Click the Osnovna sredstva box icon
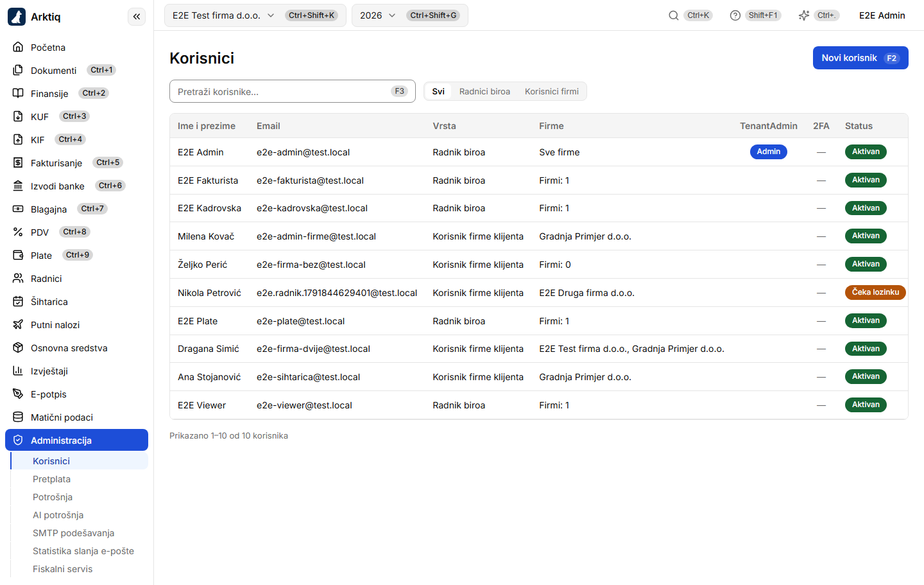This screenshot has height=585, width=924. pyautogui.click(x=18, y=347)
